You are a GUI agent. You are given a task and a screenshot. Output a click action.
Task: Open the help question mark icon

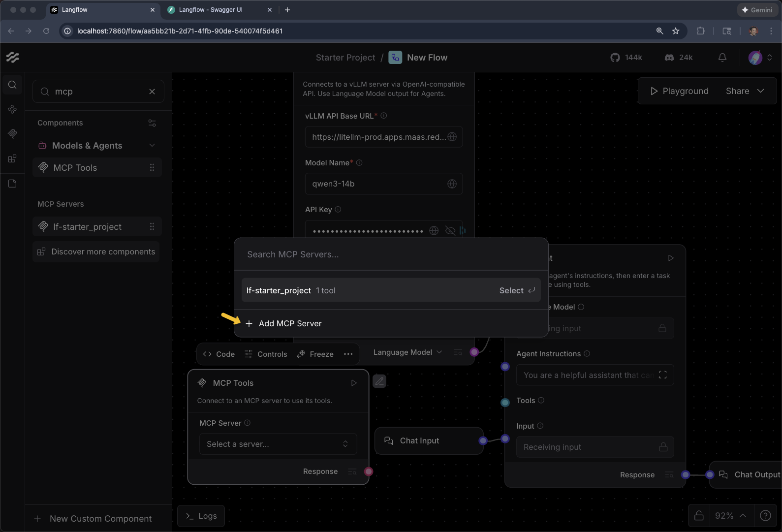pos(765,515)
